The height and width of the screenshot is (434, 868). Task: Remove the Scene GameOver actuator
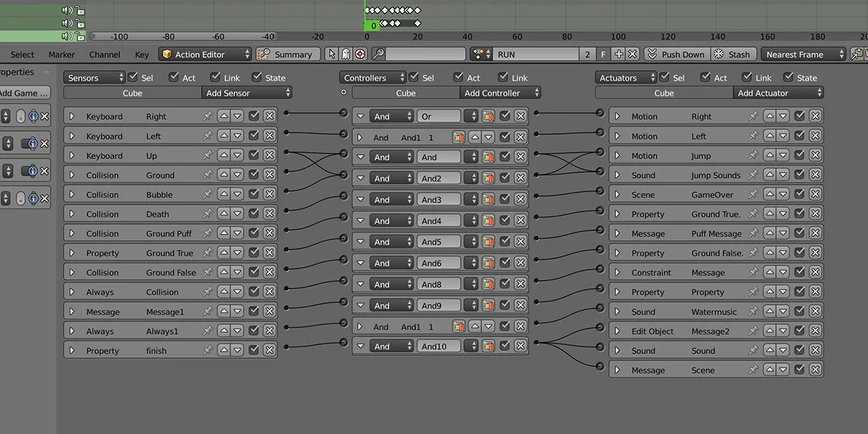[x=815, y=194]
